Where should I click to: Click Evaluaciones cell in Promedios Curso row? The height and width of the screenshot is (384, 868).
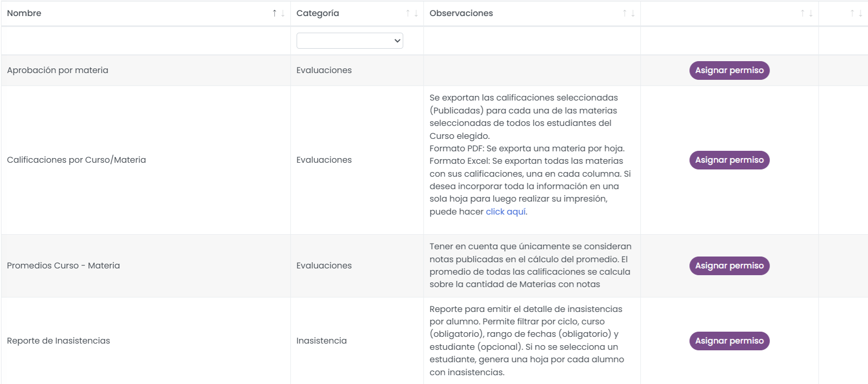[357, 266]
